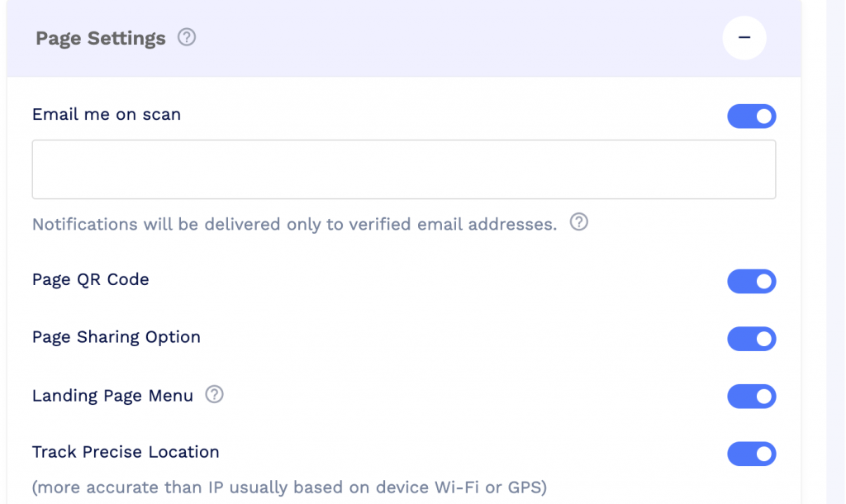
Task: Click the Track Precise Location label
Action: click(126, 452)
